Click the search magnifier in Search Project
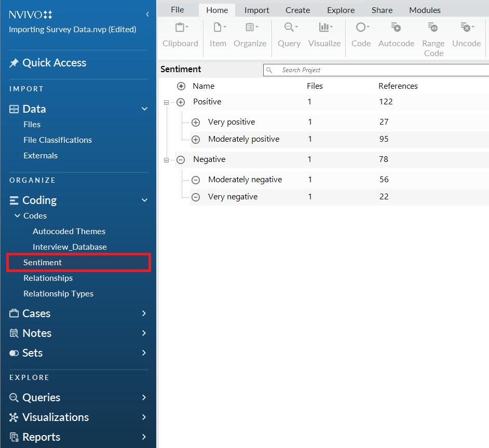 269,70
